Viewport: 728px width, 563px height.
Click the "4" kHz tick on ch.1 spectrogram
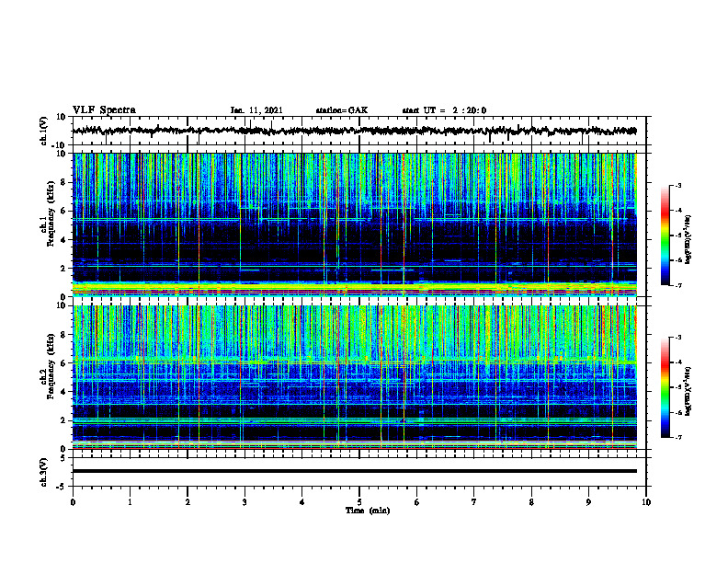pyautogui.click(x=63, y=240)
